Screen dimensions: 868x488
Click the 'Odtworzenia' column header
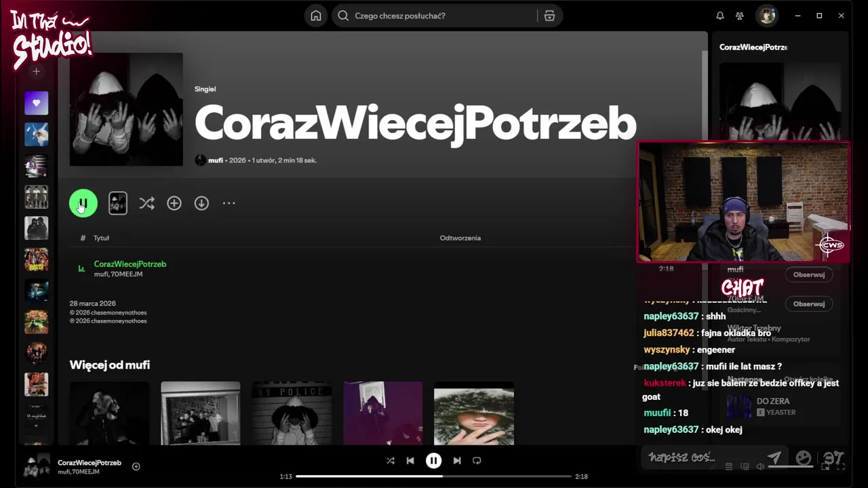click(x=460, y=238)
